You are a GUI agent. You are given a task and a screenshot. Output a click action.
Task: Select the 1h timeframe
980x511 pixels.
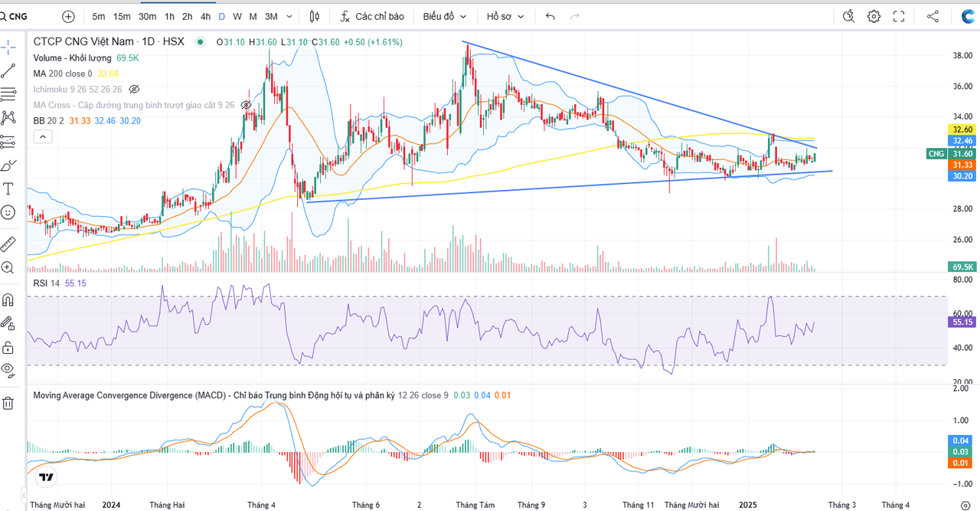pyautogui.click(x=169, y=16)
